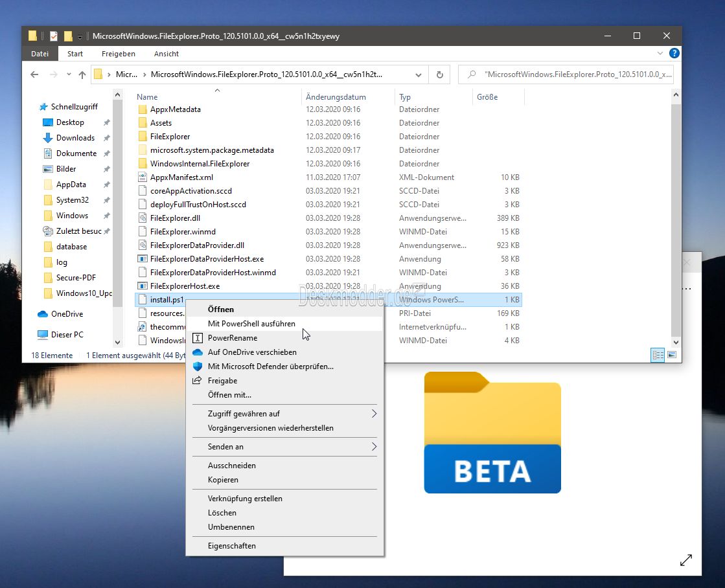This screenshot has width=725, height=588.
Task: Click the file list scrollbar down arrow
Action: click(676, 343)
